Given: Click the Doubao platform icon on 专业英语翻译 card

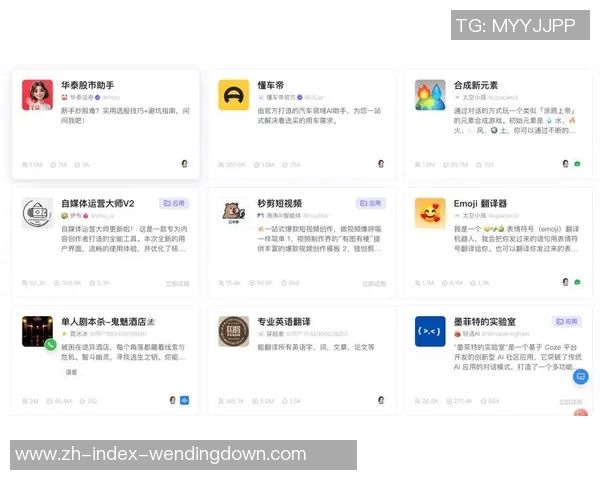Looking at the screenshot, I should tap(381, 400).
